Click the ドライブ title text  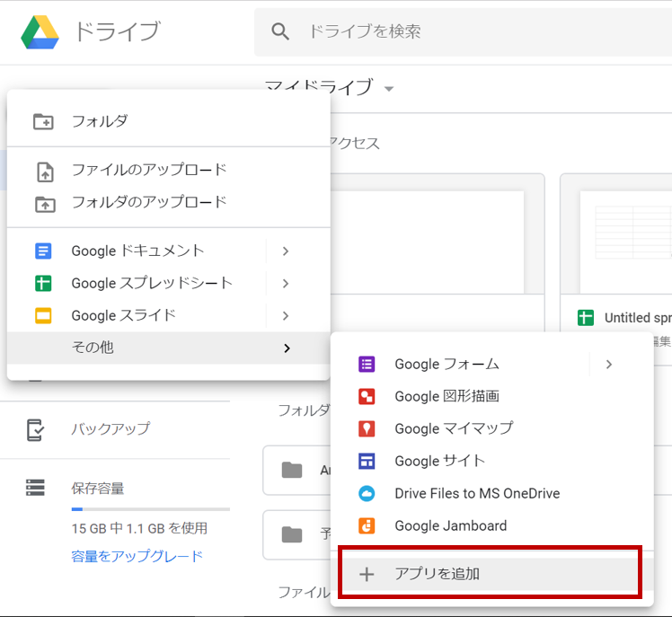pyautogui.click(x=118, y=32)
